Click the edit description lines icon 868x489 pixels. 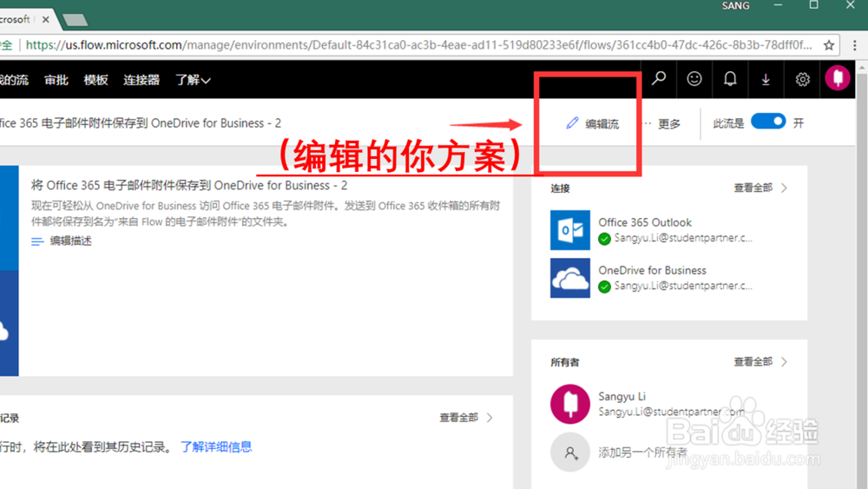(x=37, y=241)
